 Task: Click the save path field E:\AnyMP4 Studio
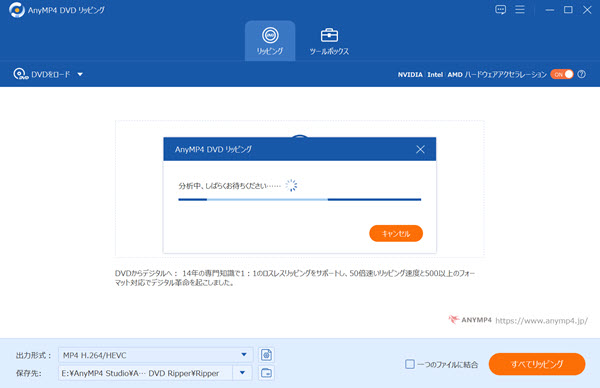[145, 373]
